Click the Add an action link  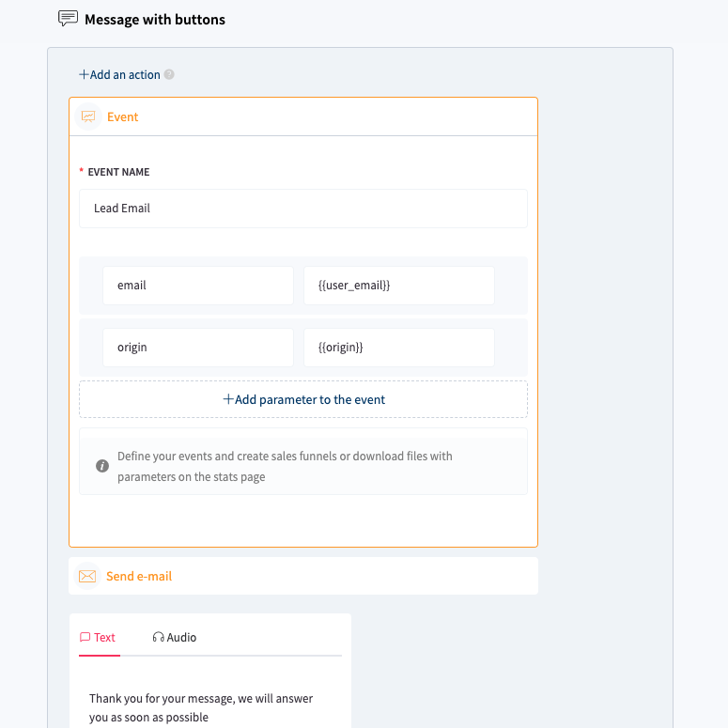tap(125, 75)
